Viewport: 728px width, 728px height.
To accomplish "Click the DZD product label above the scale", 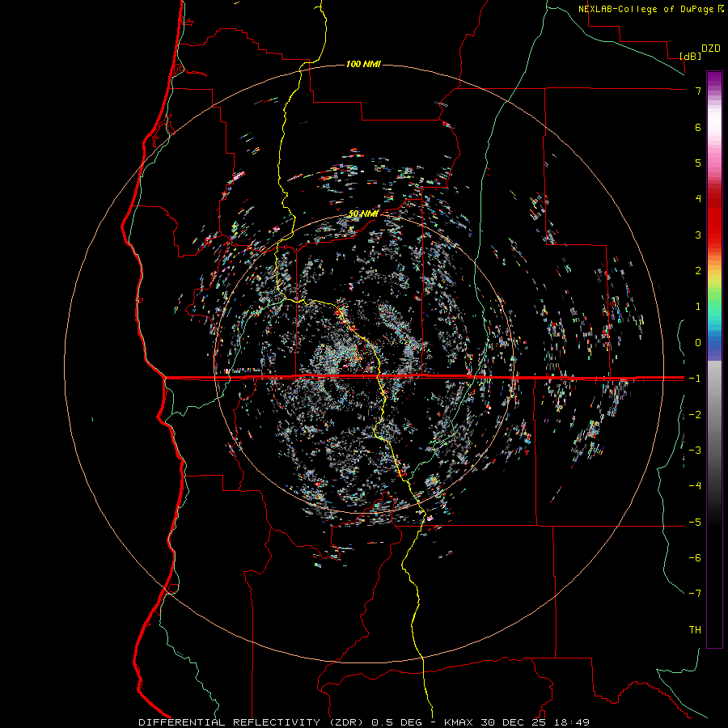I will (711, 49).
